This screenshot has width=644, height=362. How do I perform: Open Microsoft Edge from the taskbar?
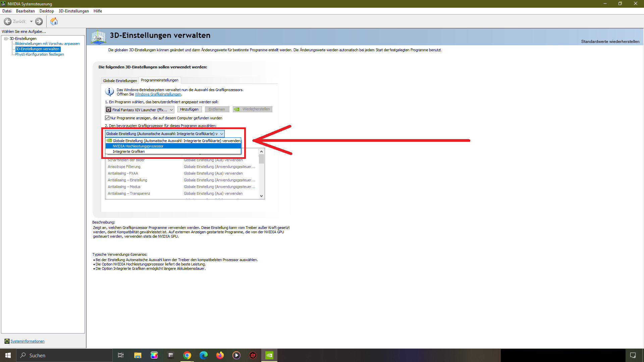(x=204, y=355)
